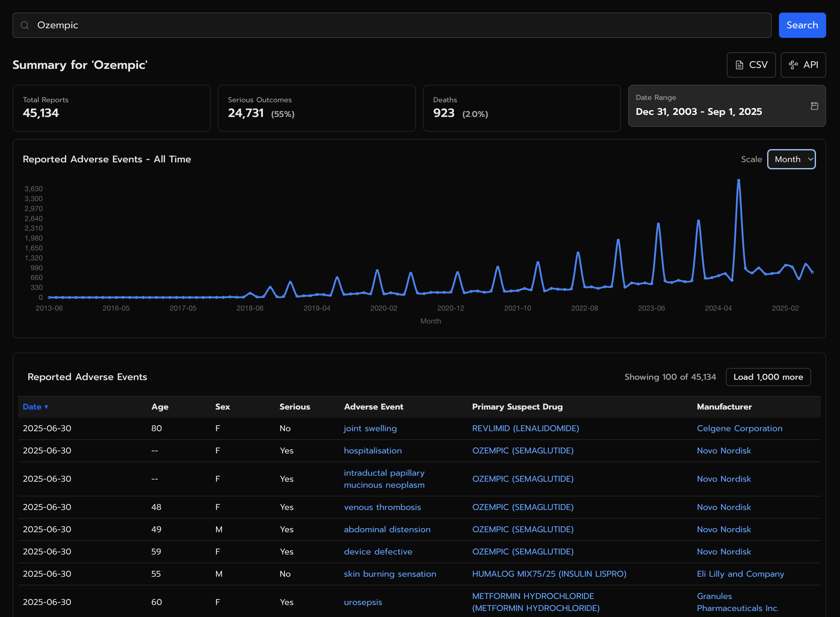
Task: Open HUMALOG MIX75/25 (INSULIN LISPRO) link
Action: point(549,574)
